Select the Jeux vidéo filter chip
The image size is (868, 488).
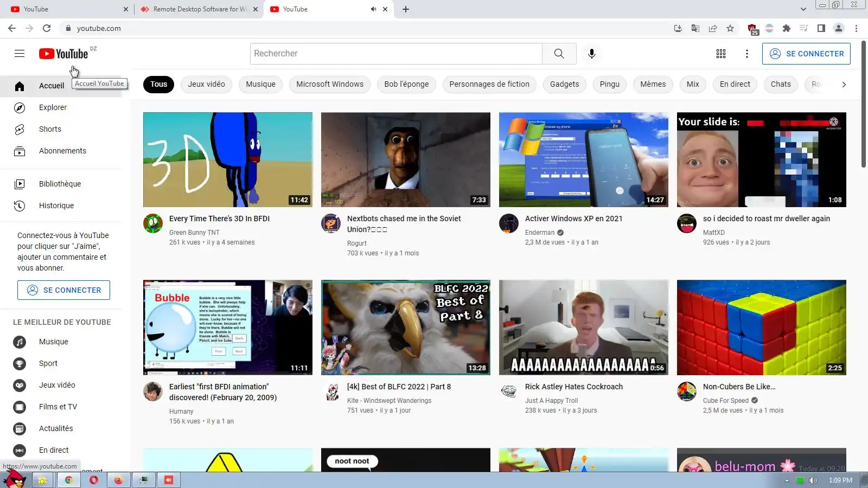pos(206,84)
